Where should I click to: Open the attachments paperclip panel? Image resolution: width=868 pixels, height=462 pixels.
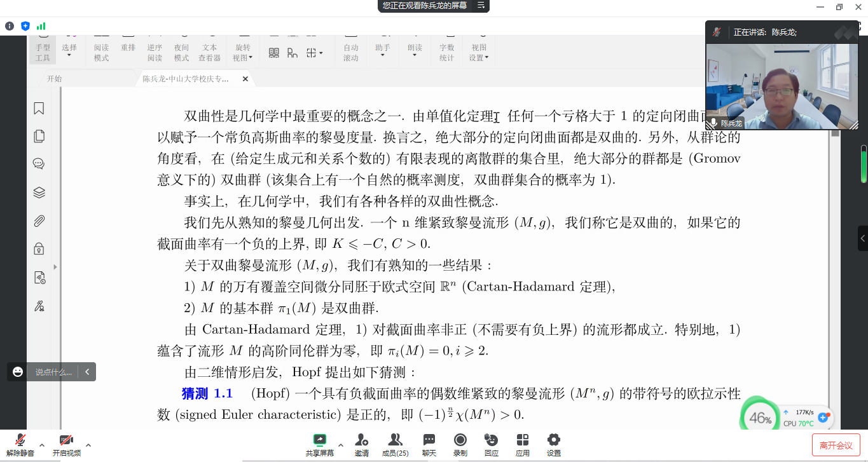pyautogui.click(x=39, y=221)
